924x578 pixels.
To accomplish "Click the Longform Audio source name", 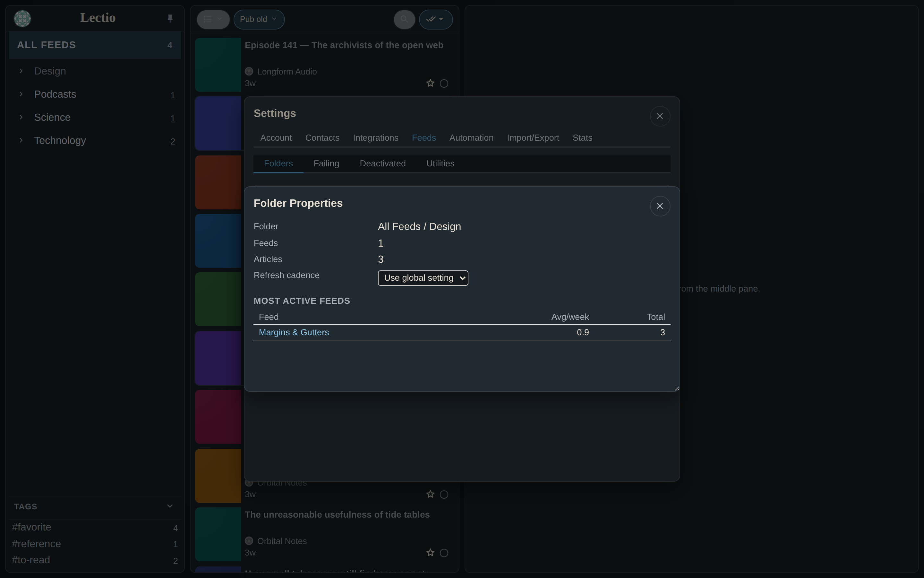I will 287,72.
